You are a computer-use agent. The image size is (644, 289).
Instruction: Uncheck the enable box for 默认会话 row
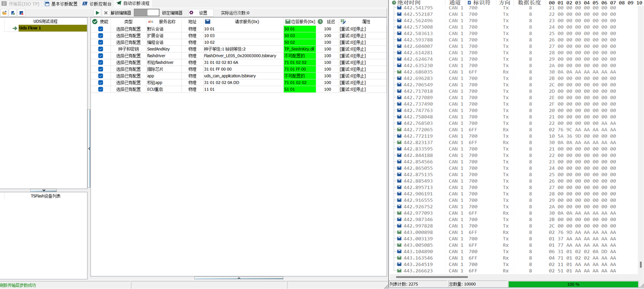click(101, 29)
